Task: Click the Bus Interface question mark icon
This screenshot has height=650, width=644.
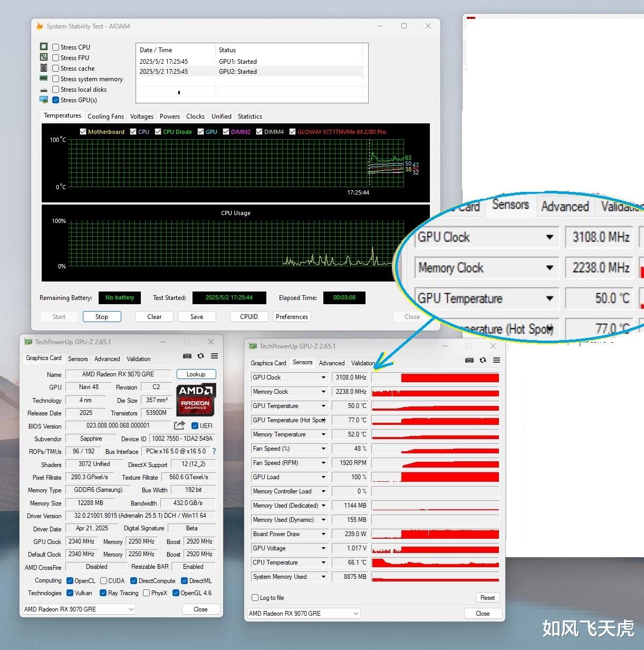Action: [214, 451]
